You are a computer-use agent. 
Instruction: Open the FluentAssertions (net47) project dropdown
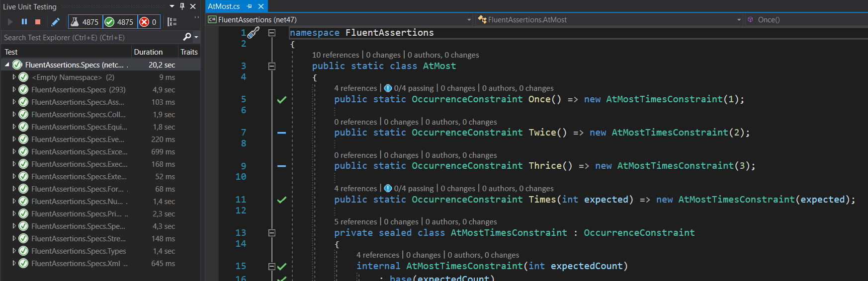[x=340, y=20]
